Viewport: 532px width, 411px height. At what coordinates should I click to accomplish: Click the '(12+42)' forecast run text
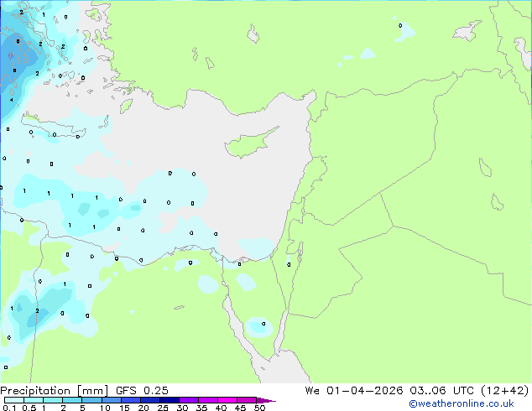[x=505, y=391]
